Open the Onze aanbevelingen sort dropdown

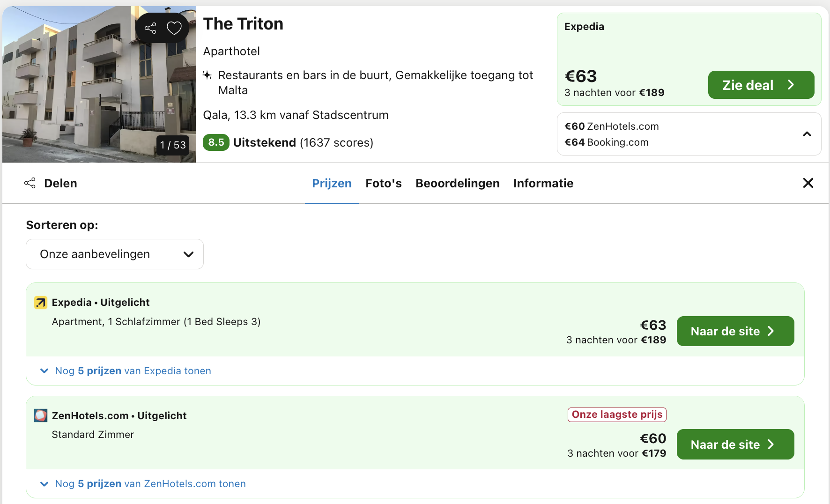[x=115, y=254]
